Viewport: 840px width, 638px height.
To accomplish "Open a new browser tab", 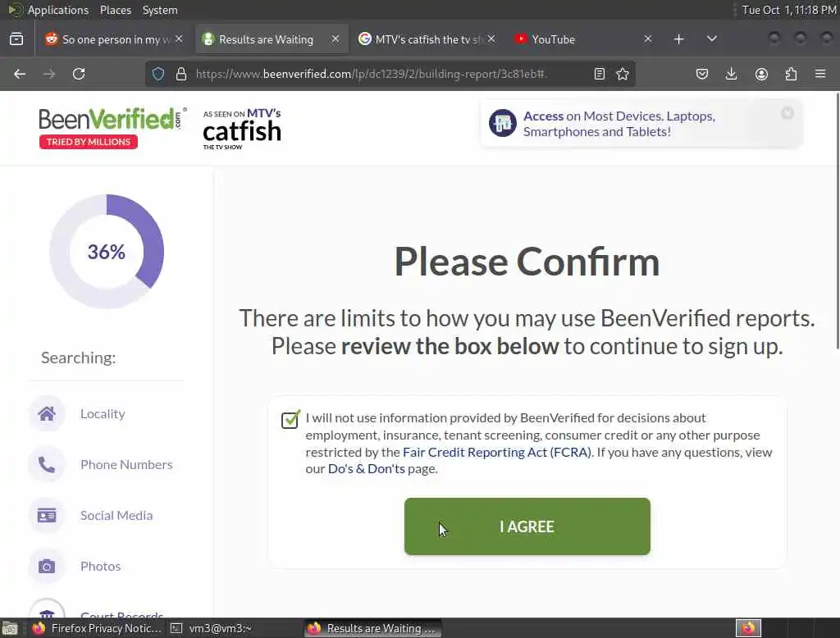I will (x=678, y=39).
